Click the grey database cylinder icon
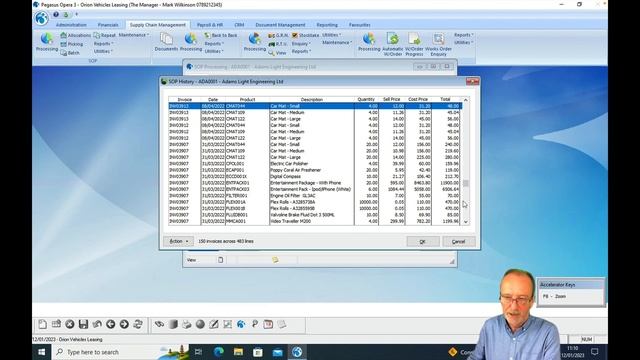Viewport: 640px width, 360px height. 173,324
